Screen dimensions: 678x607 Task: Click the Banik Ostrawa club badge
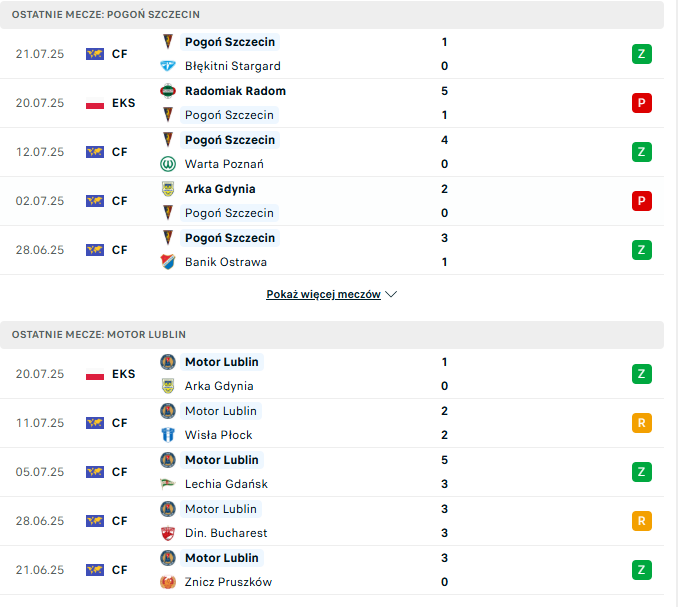click(x=168, y=262)
